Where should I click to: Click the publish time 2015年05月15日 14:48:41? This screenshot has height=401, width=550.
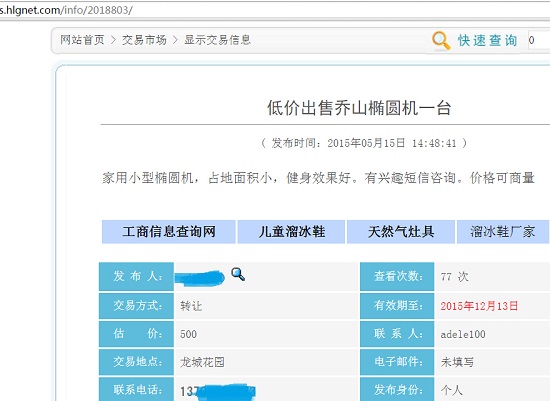(x=392, y=143)
